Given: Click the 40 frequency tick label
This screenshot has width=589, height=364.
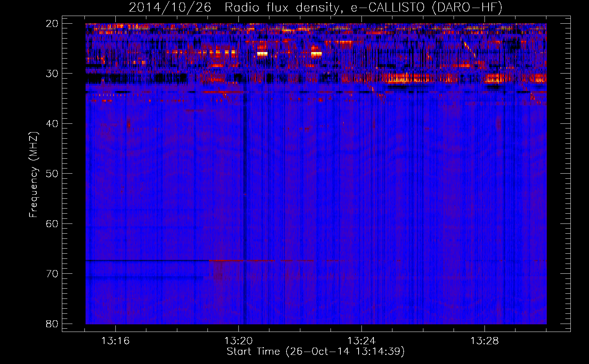Looking at the screenshot, I should coord(52,124).
